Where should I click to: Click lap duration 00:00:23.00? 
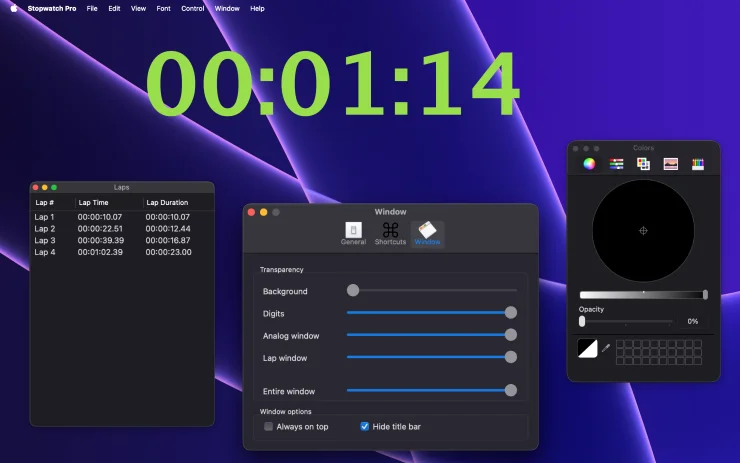(168, 252)
